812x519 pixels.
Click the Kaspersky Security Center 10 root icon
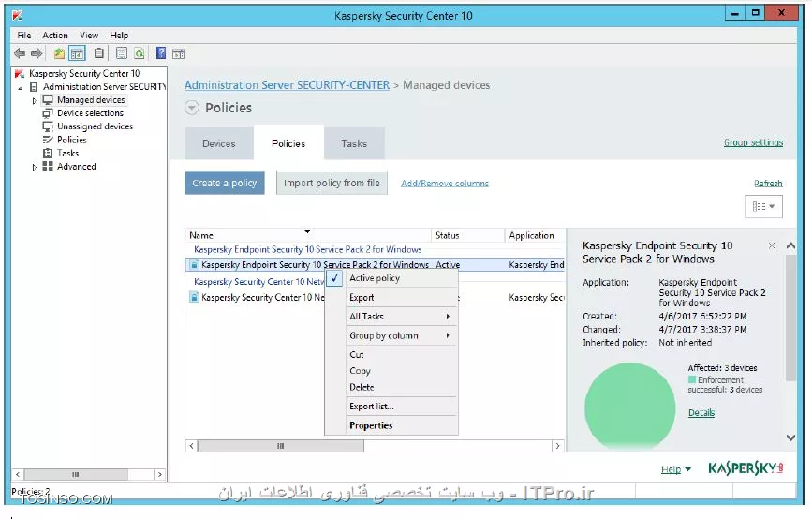pos(20,74)
